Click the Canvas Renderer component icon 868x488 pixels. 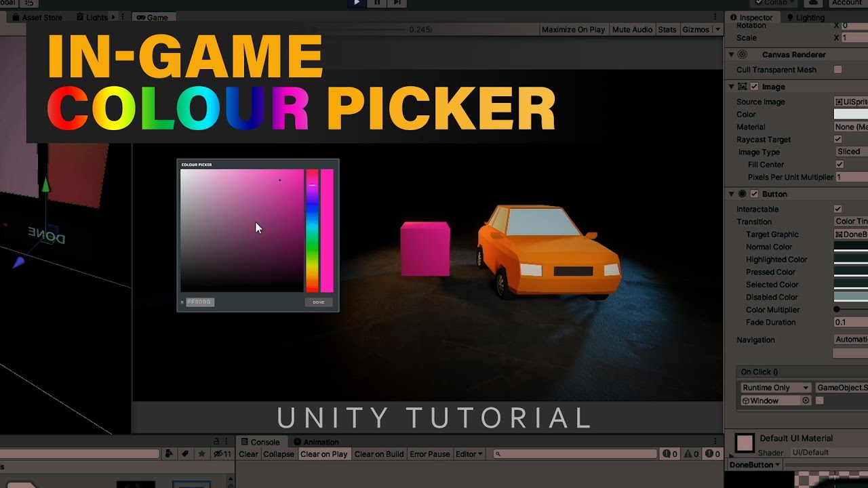743,55
